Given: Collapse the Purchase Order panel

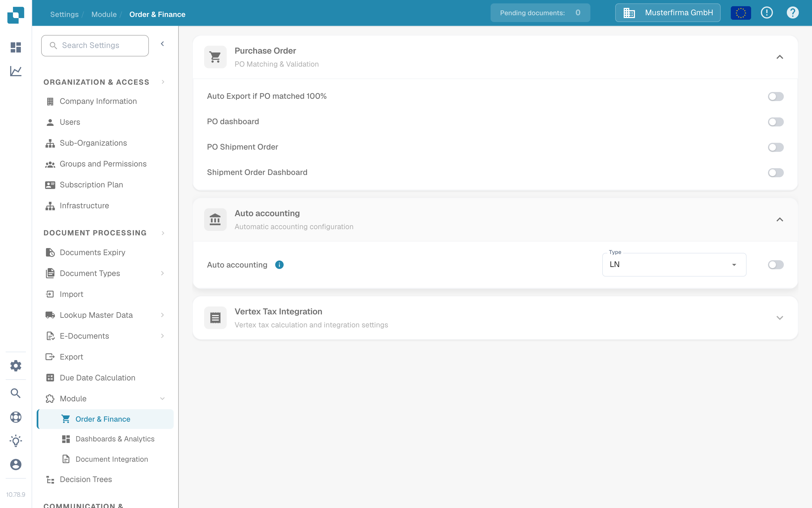Looking at the screenshot, I should coord(780,57).
